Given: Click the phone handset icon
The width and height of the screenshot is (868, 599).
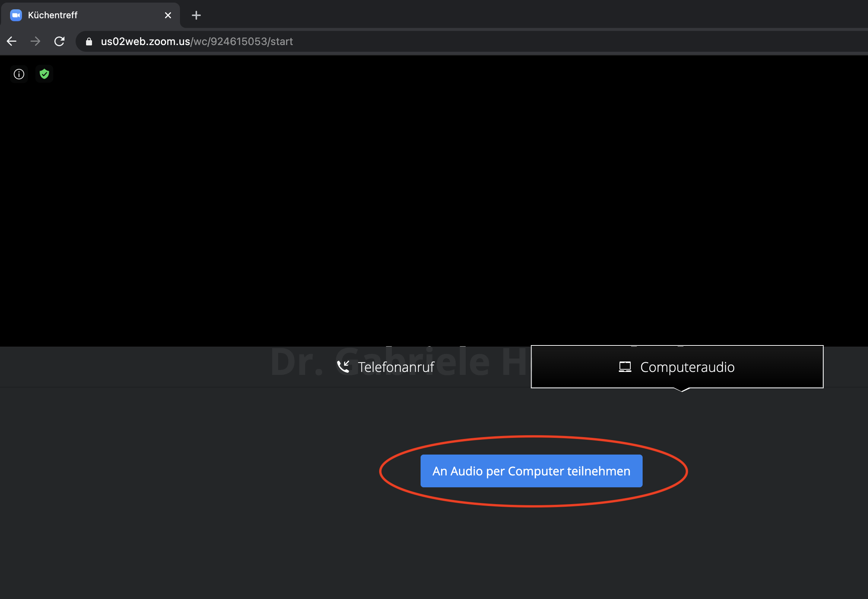Looking at the screenshot, I should (x=343, y=367).
